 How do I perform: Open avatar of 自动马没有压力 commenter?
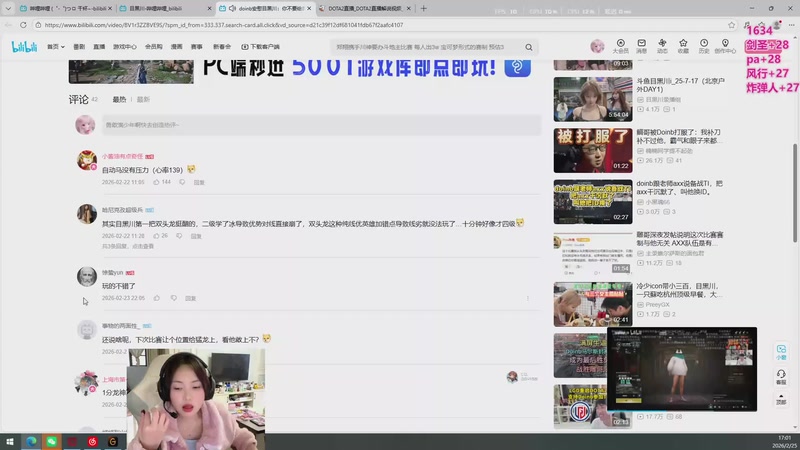pyautogui.click(x=87, y=160)
